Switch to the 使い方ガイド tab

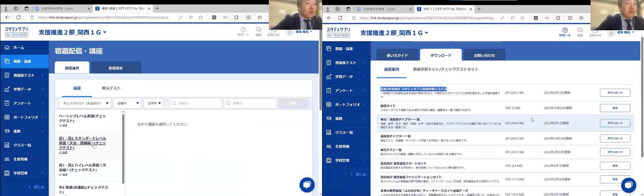pos(397,55)
